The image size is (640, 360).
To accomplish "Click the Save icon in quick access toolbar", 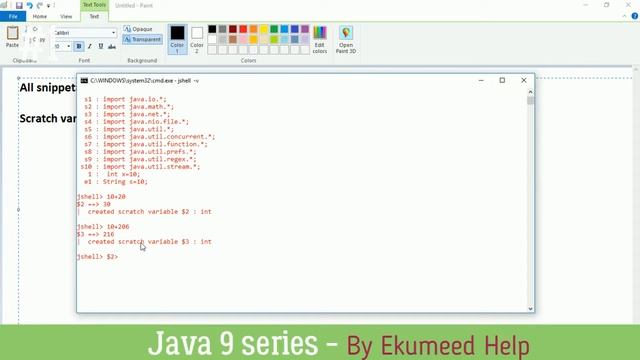I will point(19,6).
